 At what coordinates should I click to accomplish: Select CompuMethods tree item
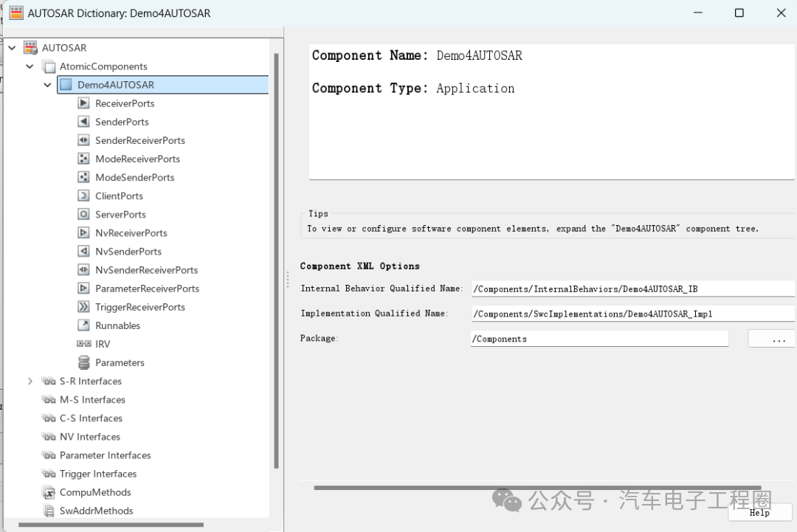click(95, 492)
